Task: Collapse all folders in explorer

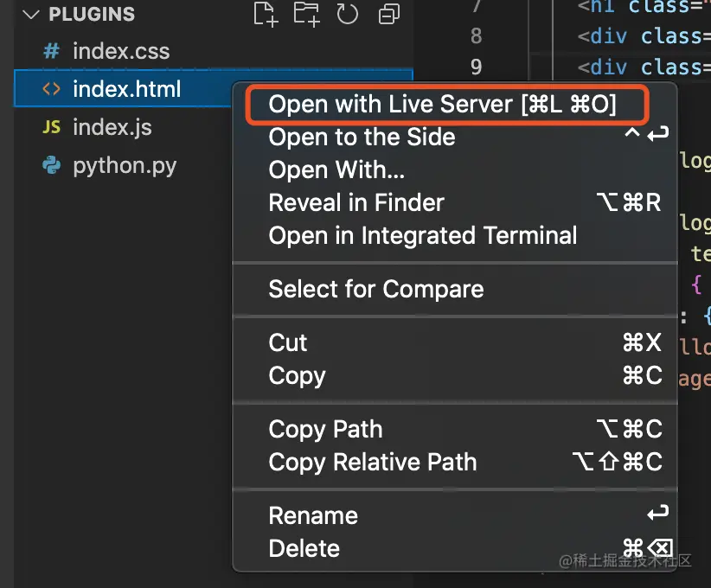Action: 388,14
